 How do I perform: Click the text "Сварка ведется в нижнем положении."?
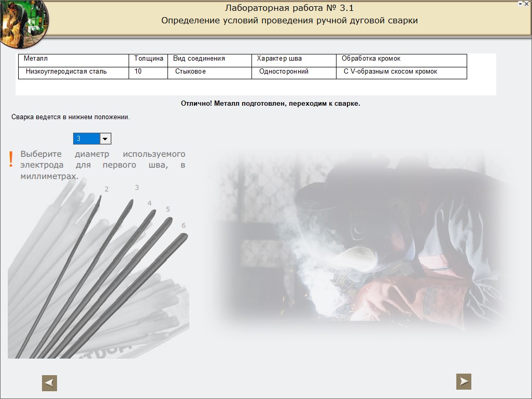(x=71, y=117)
